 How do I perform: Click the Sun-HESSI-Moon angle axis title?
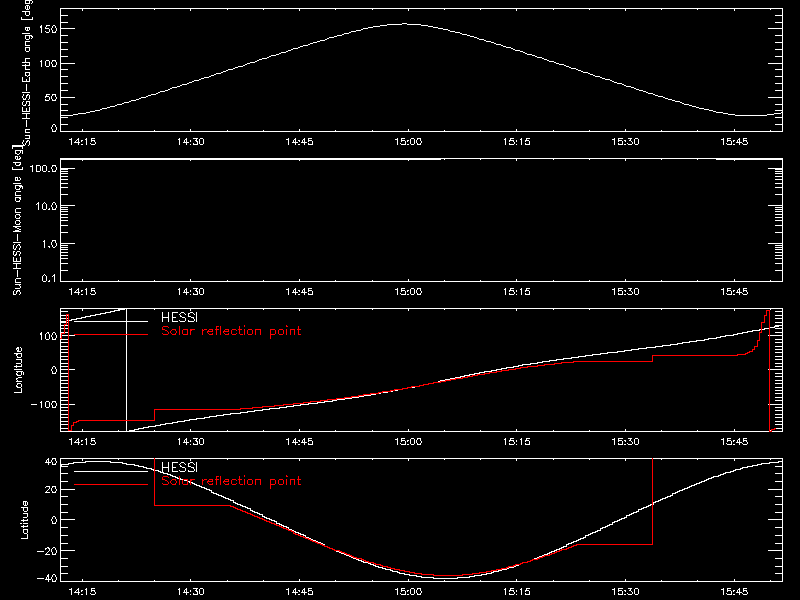click(x=17, y=220)
